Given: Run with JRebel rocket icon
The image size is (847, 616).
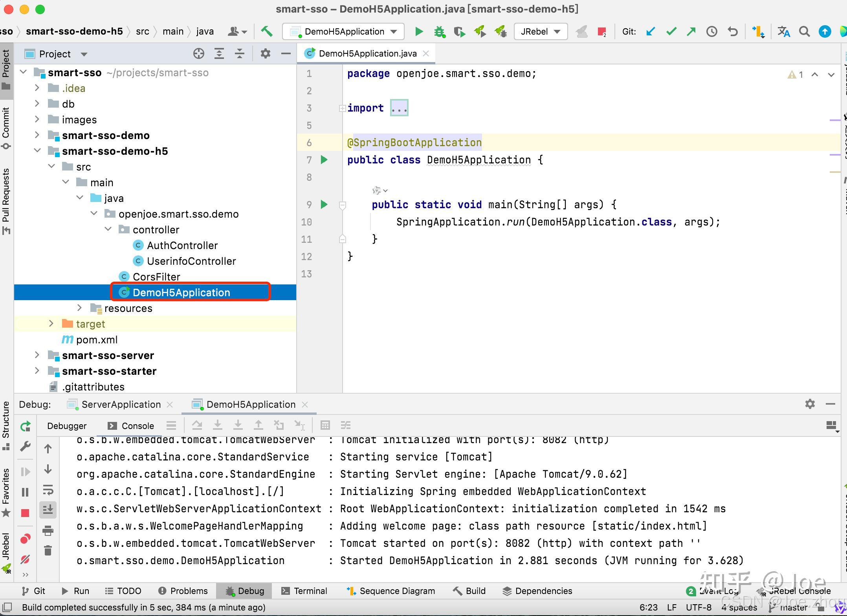Looking at the screenshot, I should coord(480,31).
